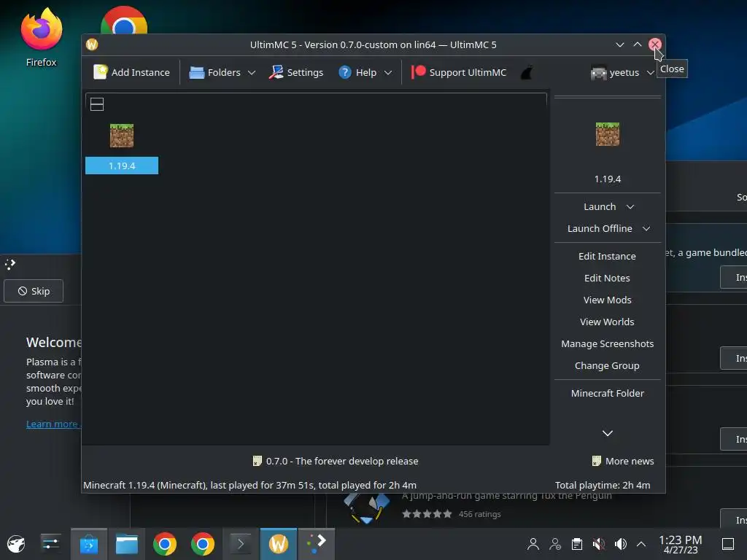Open View Worlds

[608, 322]
